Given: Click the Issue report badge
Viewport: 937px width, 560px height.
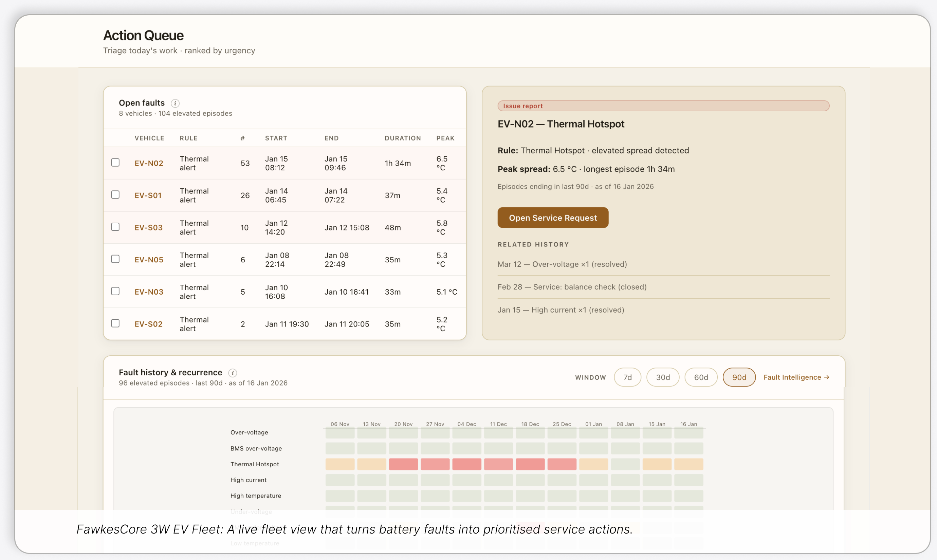Looking at the screenshot, I should coord(663,106).
